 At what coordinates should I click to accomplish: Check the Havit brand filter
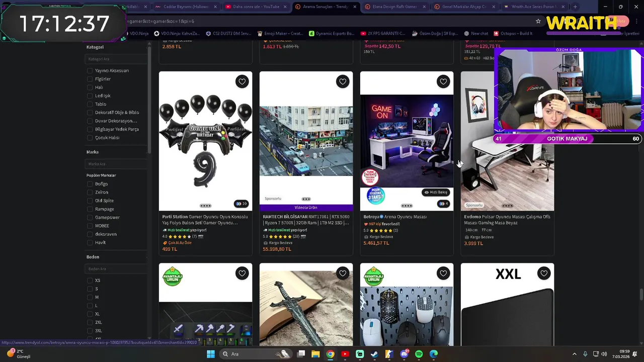[x=90, y=243]
